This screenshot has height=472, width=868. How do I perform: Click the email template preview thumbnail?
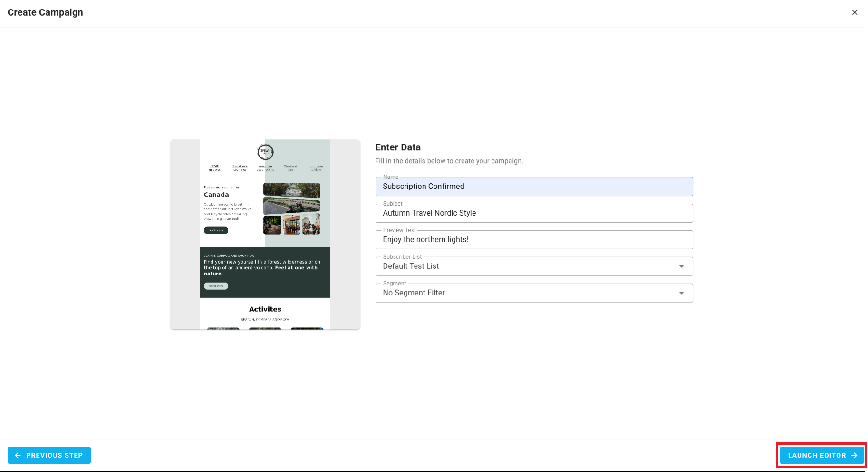pyautogui.click(x=265, y=234)
